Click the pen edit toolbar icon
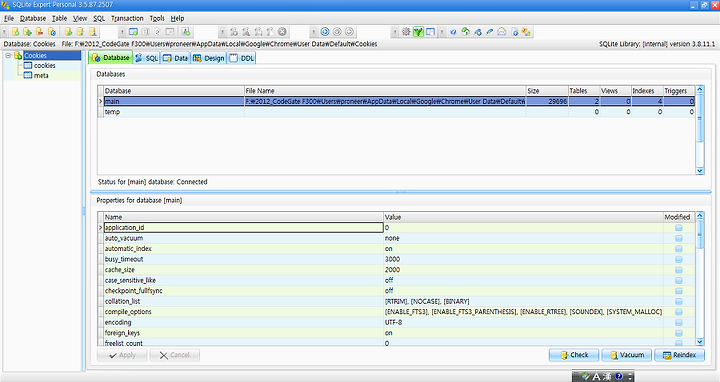The width and height of the screenshot is (720, 382). click(x=489, y=32)
